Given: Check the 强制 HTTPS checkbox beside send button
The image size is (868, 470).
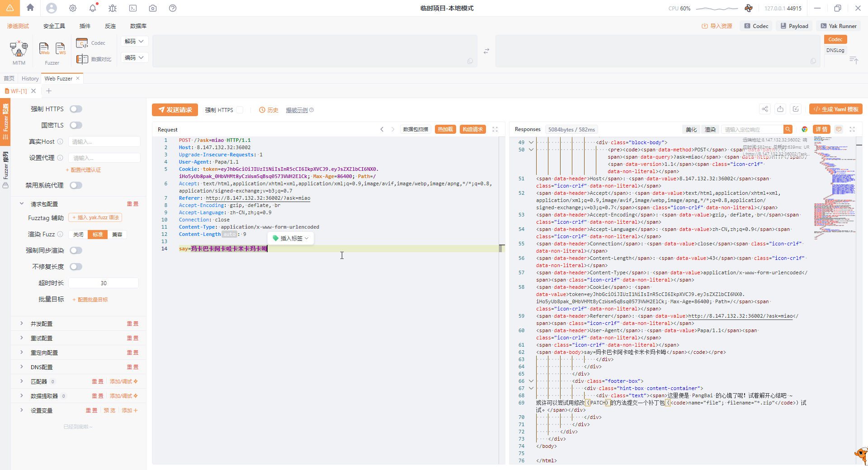Looking at the screenshot, I should [x=240, y=110].
